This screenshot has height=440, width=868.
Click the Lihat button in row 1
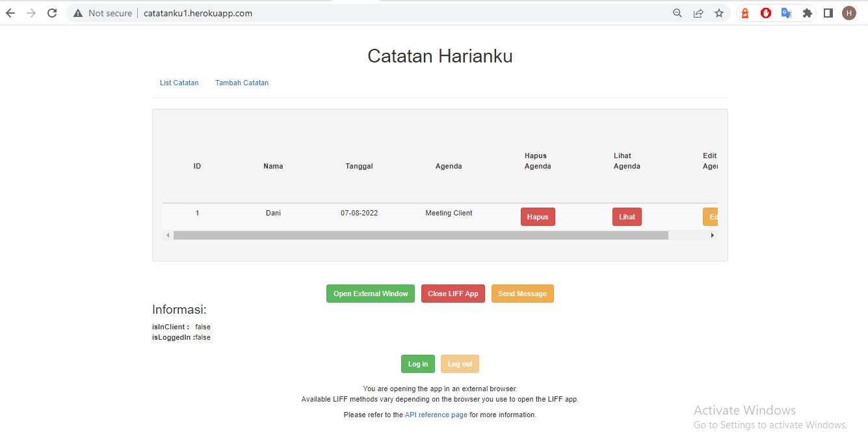click(x=627, y=217)
